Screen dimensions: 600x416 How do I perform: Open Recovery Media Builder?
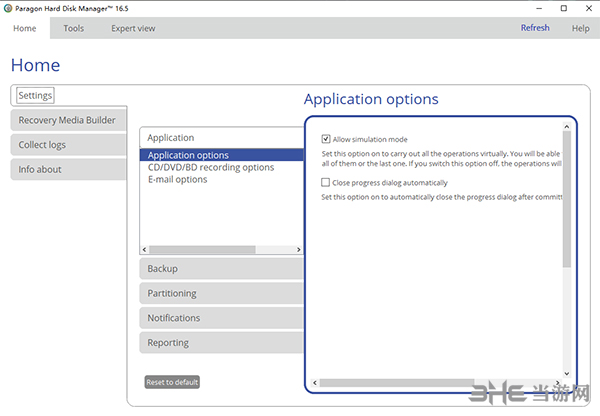point(68,120)
